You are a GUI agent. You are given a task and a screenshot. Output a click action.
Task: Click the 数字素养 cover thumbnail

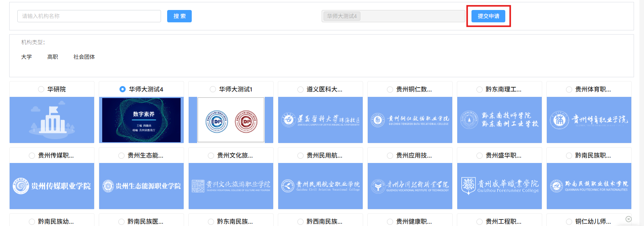(x=141, y=120)
